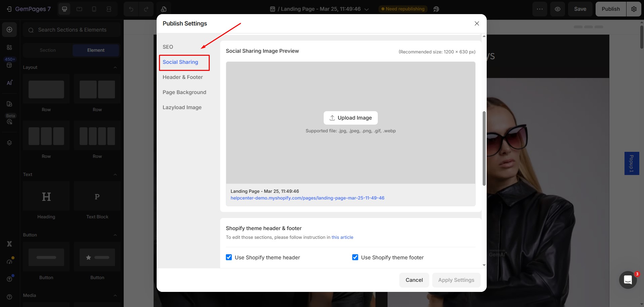Click the Apply Settings button
Image resolution: width=644 pixels, height=307 pixels.
point(456,280)
